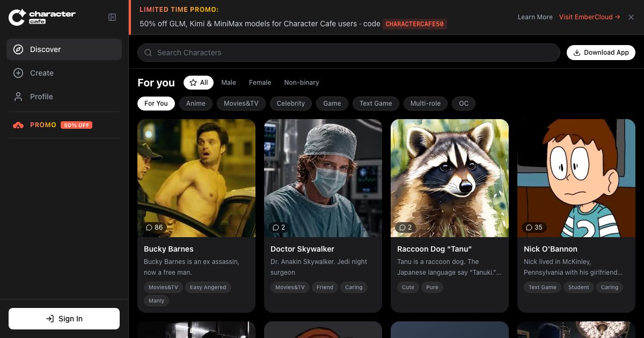The image size is (644, 338).
Task: Switch to the OC category
Action: [464, 104]
